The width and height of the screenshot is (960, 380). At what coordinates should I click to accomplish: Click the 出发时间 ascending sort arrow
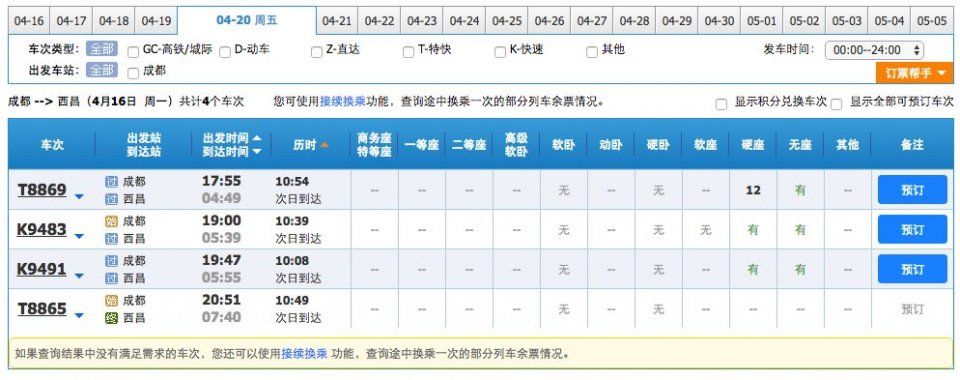coord(257,138)
